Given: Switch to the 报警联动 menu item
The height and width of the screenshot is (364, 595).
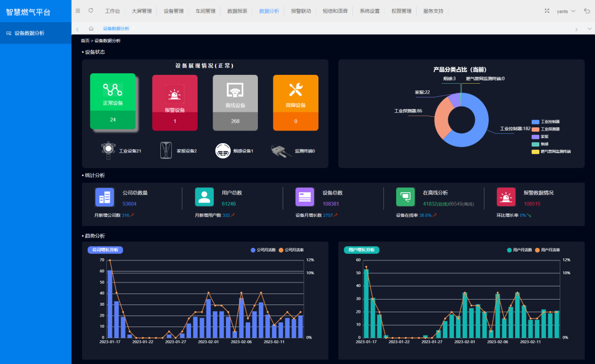Looking at the screenshot, I should tap(301, 11).
